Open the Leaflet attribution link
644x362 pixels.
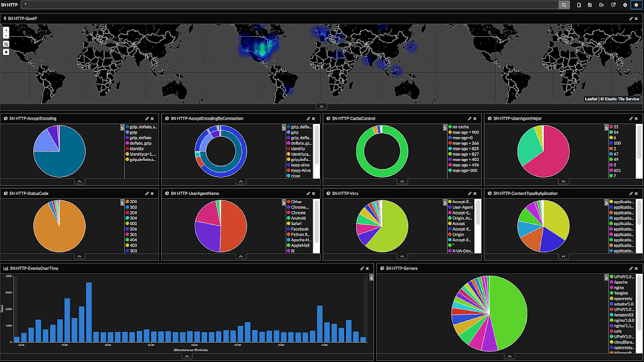591,99
